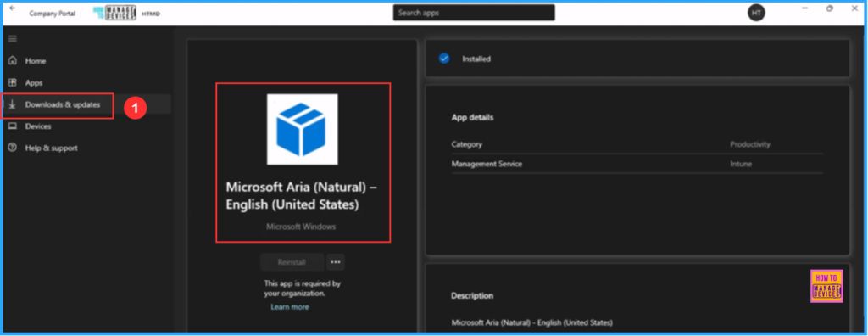Click the Category label
The height and width of the screenshot is (336, 868).
pyautogui.click(x=467, y=144)
